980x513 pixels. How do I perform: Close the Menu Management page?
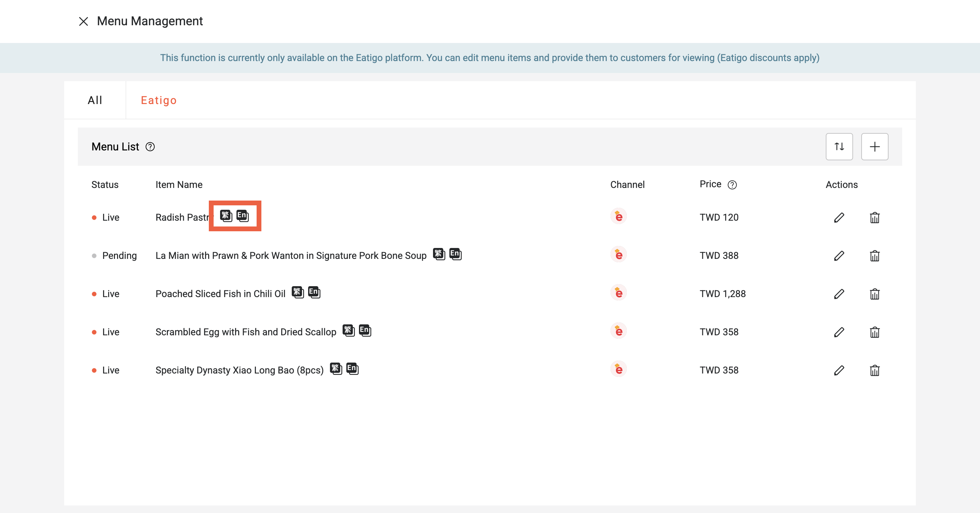pyautogui.click(x=83, y=21)
